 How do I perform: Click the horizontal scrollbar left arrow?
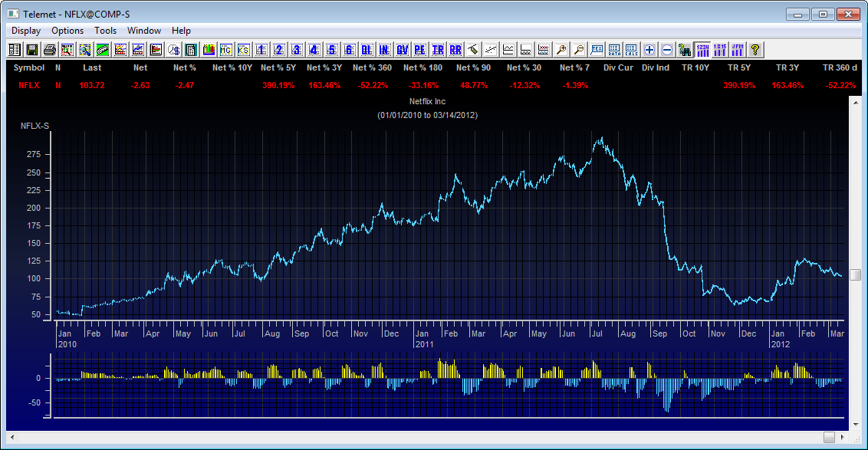[12, 437]
